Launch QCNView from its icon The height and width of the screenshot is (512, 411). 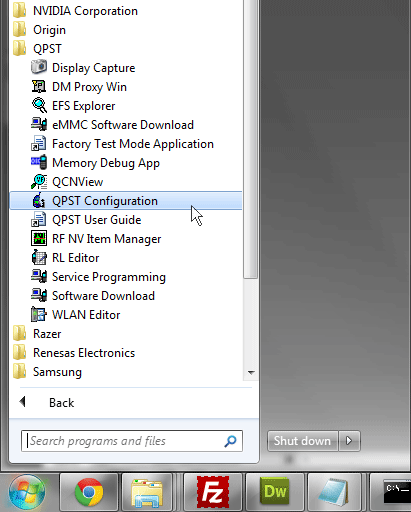point(39,182)
